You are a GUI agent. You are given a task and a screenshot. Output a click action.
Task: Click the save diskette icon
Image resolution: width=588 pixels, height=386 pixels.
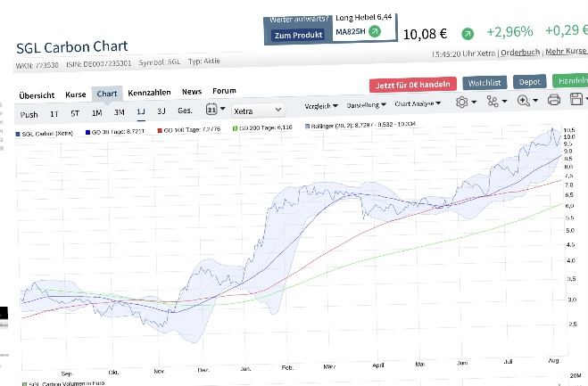576,99
